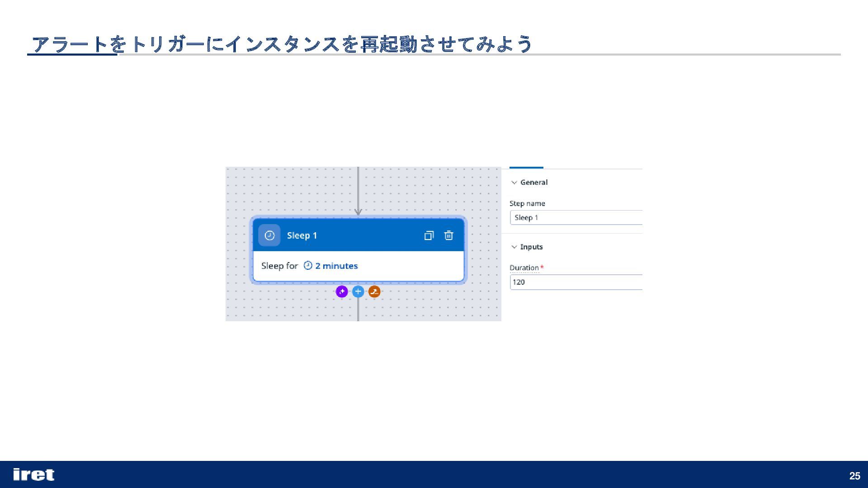Click the clock icon beside 2 minutes
This screenshot has height=488, width=868.
[308, 266]
